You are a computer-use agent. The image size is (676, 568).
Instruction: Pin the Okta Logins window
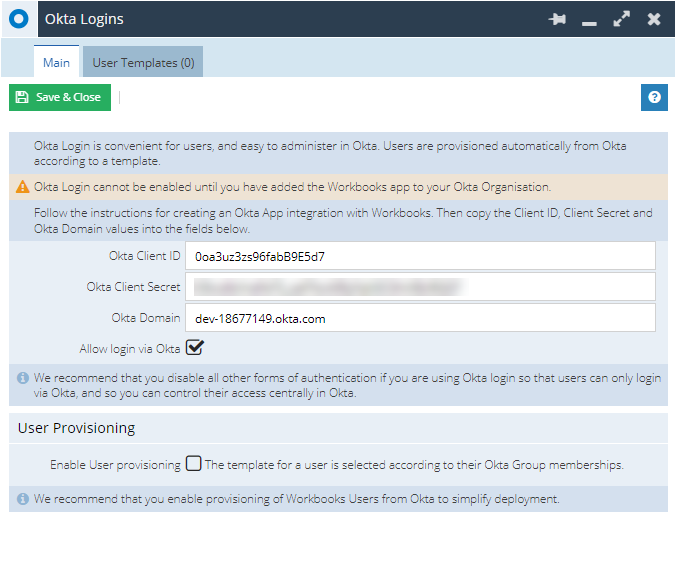coord(557,19)
